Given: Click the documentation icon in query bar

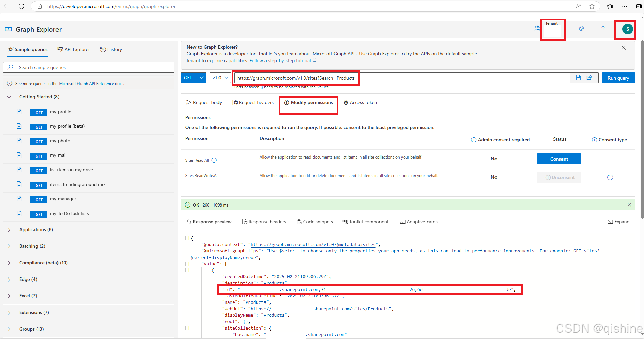Looking at the screenshot, I should click(578, 78).
